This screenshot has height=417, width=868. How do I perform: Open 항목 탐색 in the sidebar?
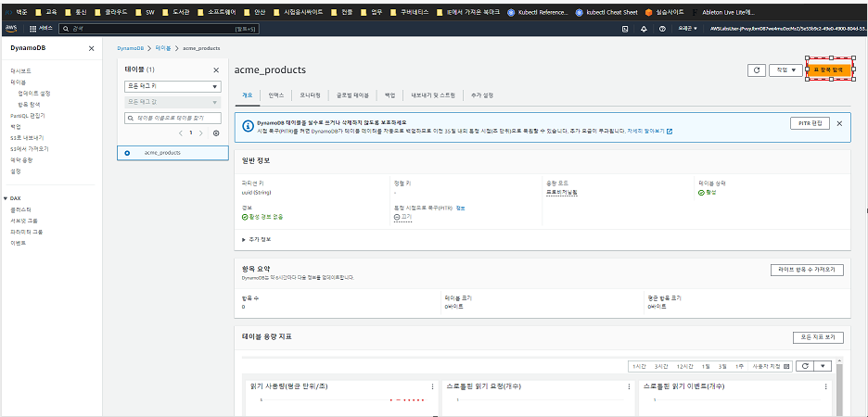coord(29,104)
